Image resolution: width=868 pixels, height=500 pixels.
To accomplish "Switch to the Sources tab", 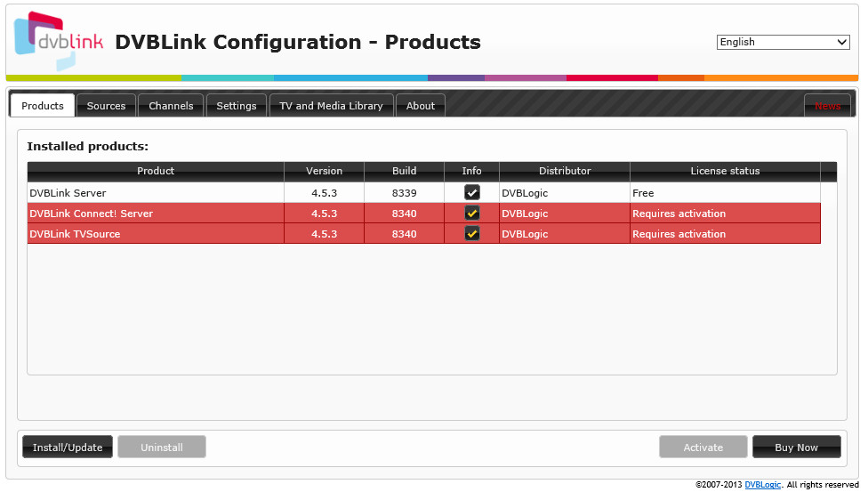I will (x=106, y=106).
